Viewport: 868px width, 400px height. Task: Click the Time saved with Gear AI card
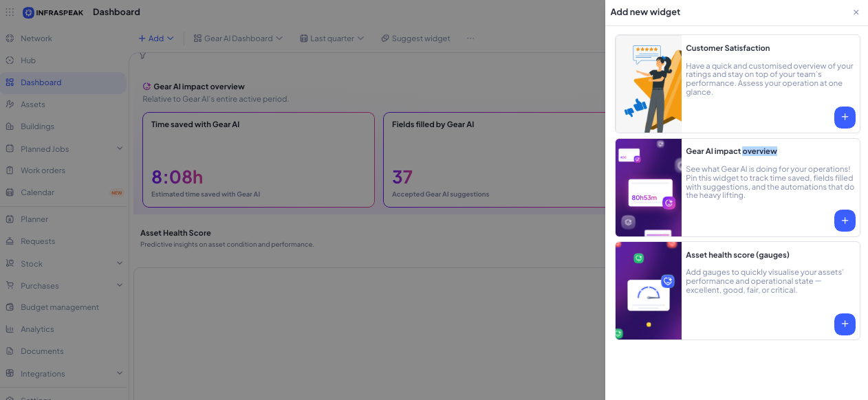click(x=259, y=159)
